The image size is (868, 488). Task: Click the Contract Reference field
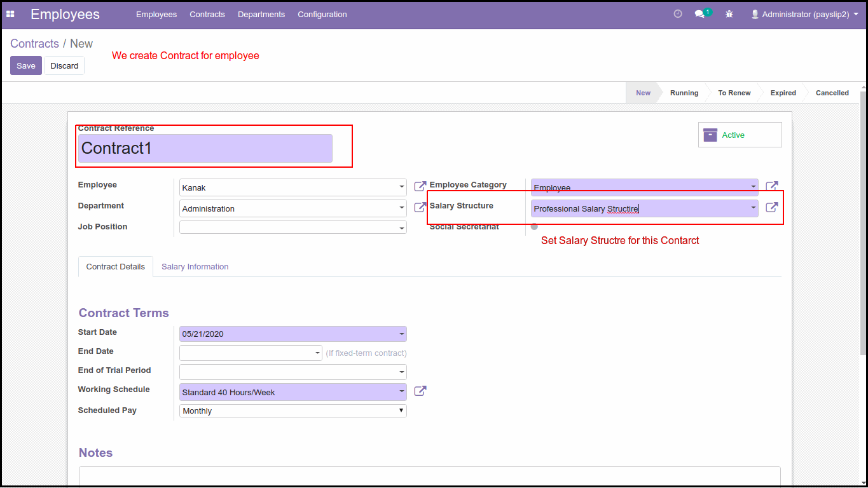pos(205,148)
